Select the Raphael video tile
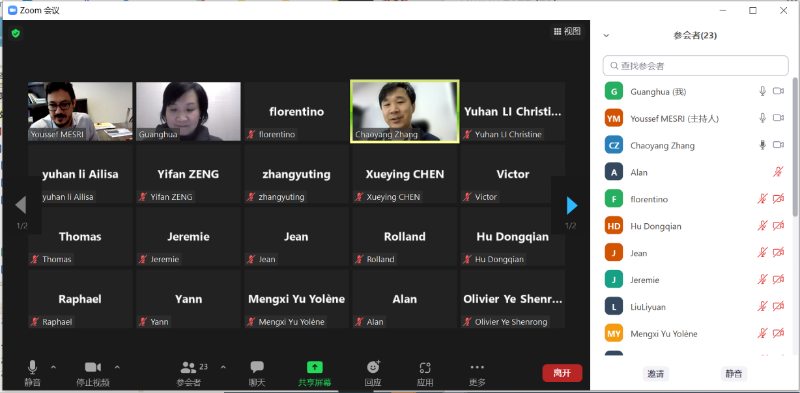Image resolution: width=800 pixels, height=393 pixels. click(80, 299)
